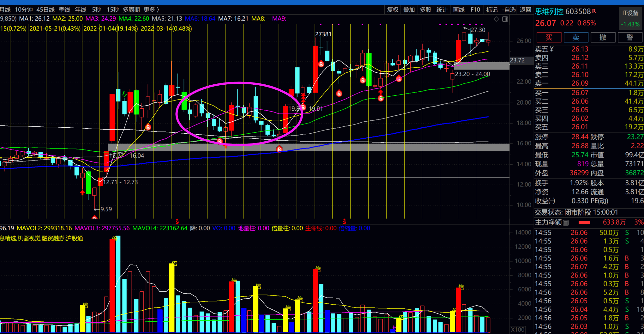
Task: Click the X100 volume scale label
Action: (x=518, y=329)
